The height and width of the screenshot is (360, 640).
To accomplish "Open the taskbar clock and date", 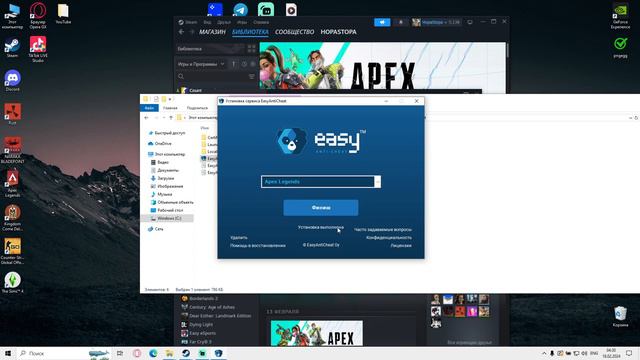I will click(611, 353).
